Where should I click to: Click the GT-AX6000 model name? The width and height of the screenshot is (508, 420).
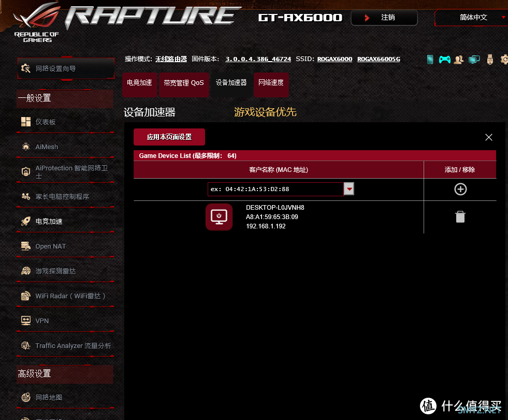300,18
